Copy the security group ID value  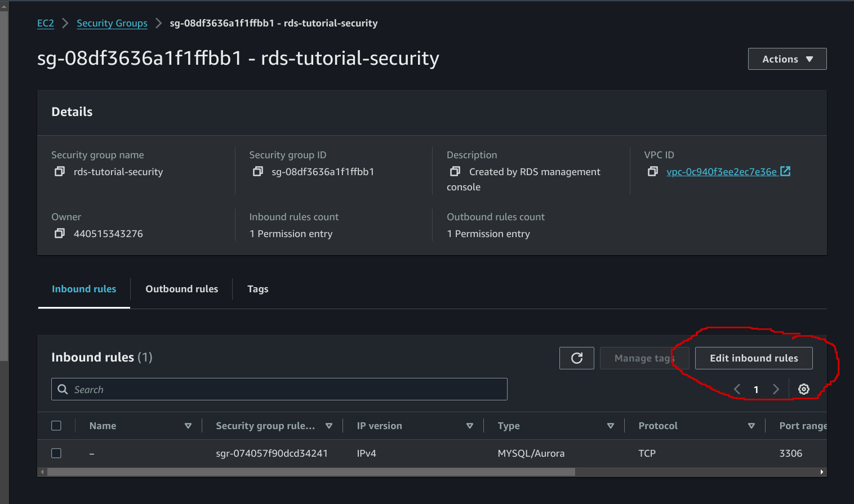257,171
